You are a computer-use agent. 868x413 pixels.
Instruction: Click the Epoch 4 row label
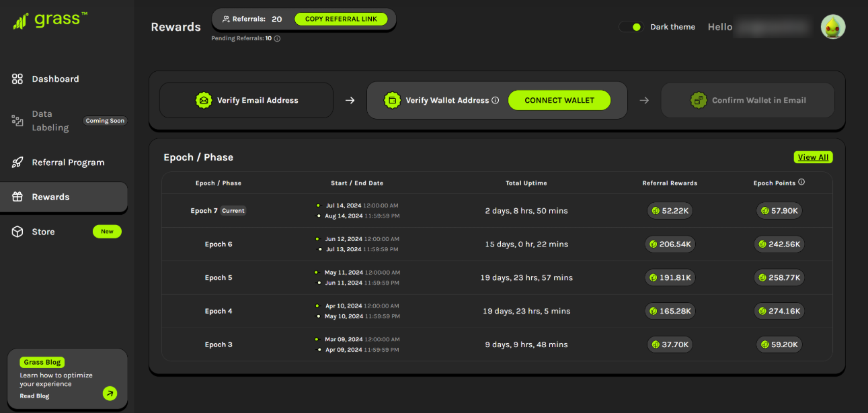click(x=219, y=311)
